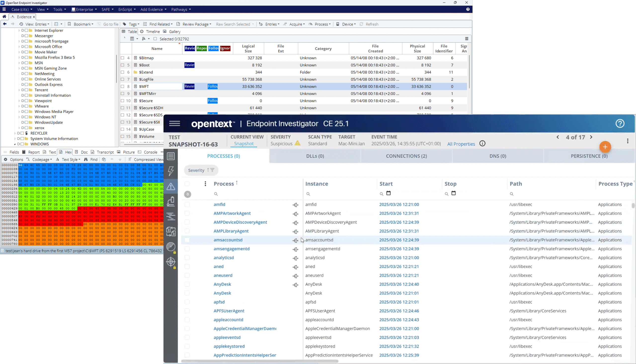This screenshot has width=636, height=364.
Task: Click the file transfer sidebar icon
Action: point(171,231)
